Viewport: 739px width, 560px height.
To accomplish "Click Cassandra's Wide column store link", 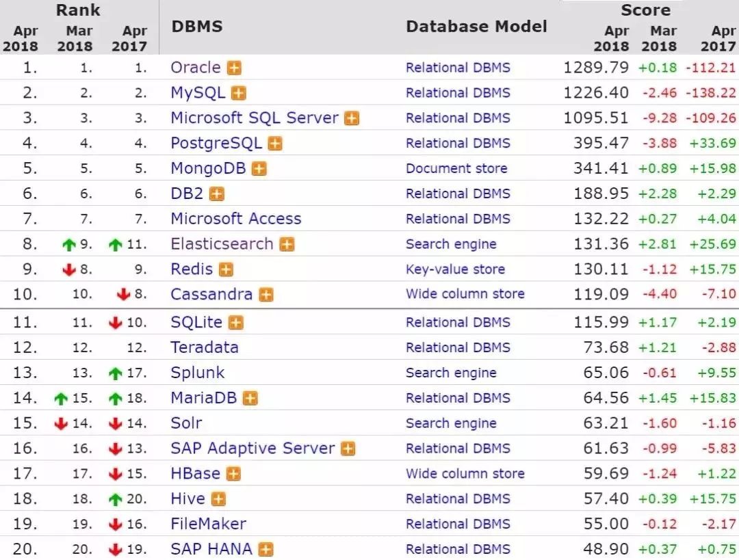I will pyautogui.click(x=465, y=294).
